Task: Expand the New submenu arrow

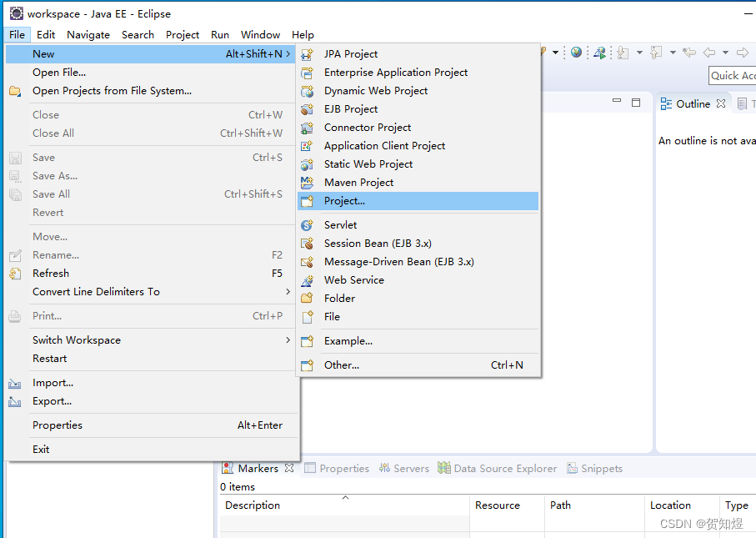Action: pos(288,54)
